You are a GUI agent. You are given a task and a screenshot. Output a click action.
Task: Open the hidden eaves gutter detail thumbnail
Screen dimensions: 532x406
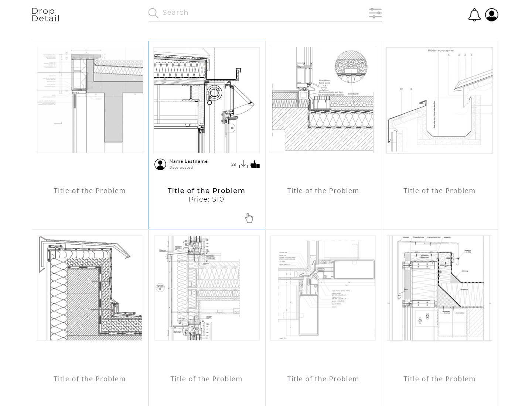click(x=439, y=100)
